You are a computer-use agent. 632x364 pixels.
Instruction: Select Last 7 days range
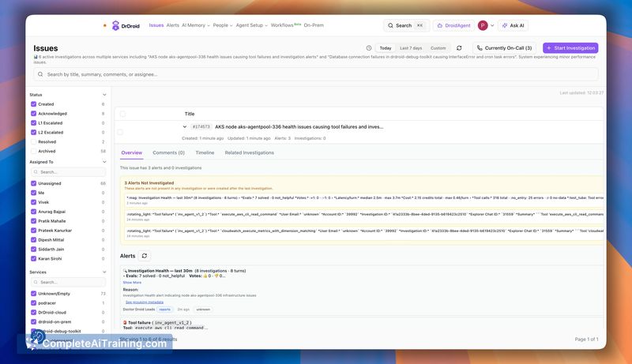(411, 48)
